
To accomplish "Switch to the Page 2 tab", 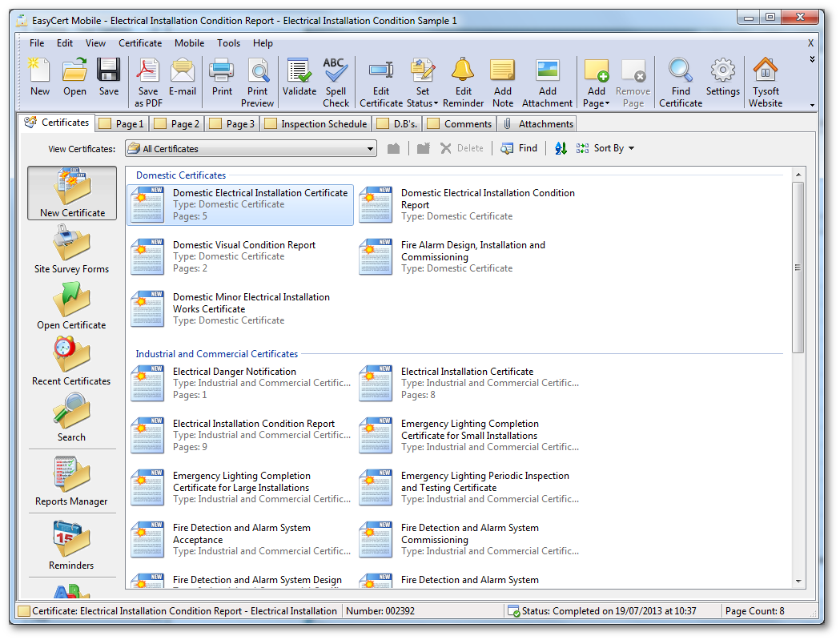I will tap(177, 124).
